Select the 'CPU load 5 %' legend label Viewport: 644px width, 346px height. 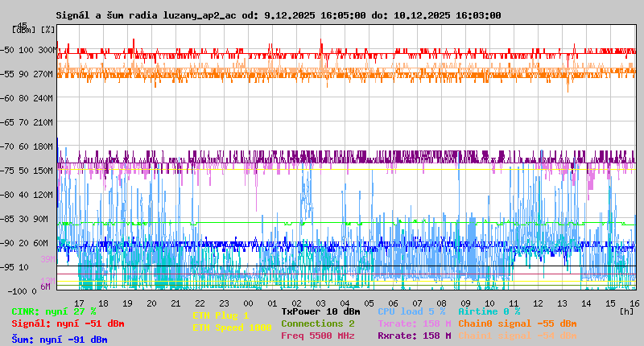(x=411, y=311)
